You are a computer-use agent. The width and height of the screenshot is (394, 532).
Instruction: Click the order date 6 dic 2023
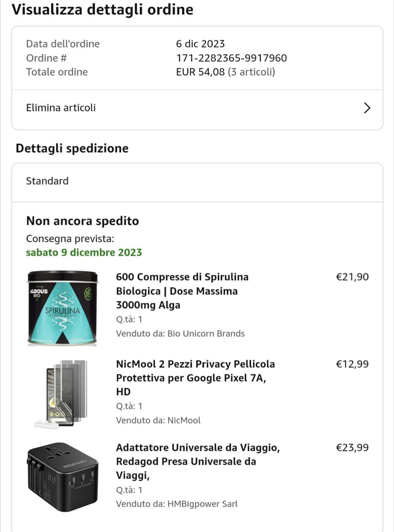click(x=200, y=44)
